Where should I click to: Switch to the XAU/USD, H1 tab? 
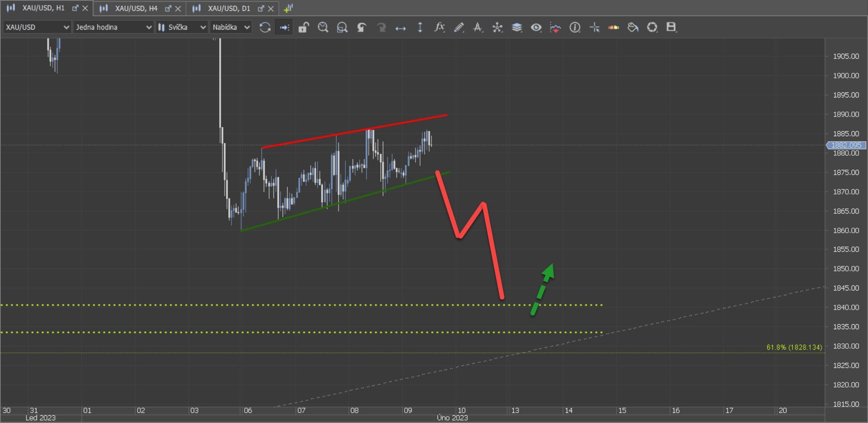point(43,8)
